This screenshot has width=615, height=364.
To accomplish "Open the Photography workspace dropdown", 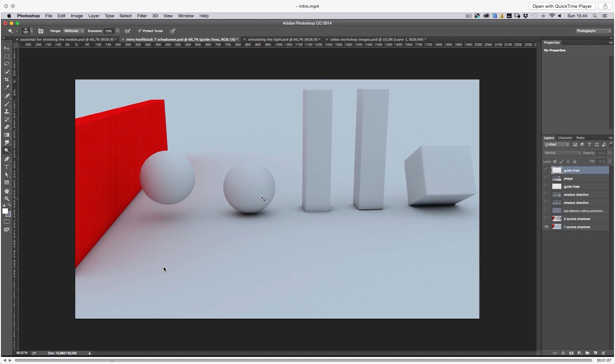I will click(x=593, y=31).
